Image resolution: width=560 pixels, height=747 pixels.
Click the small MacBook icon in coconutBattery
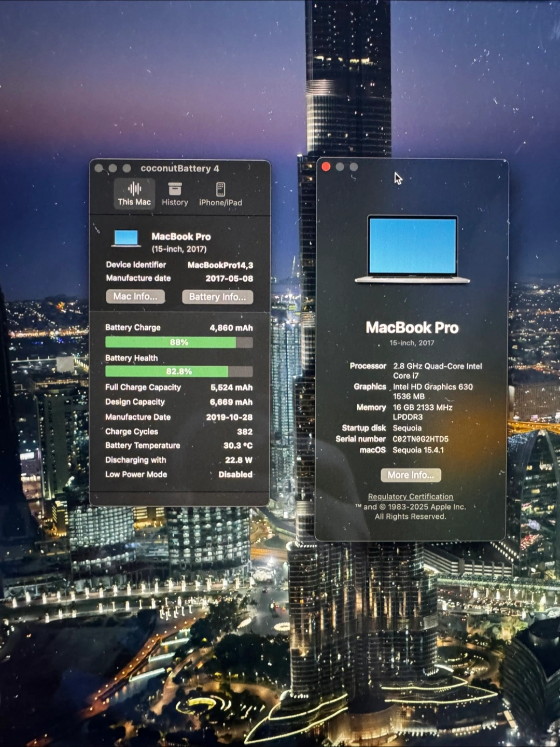pyautogui.click(x=126, y=238)
